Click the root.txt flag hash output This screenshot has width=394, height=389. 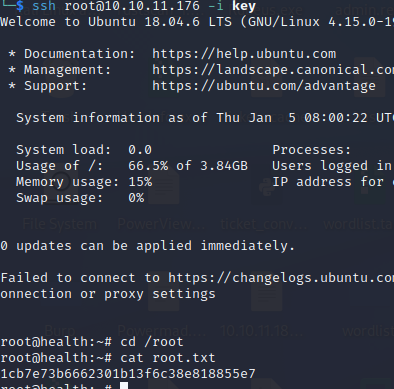(128, 374)
